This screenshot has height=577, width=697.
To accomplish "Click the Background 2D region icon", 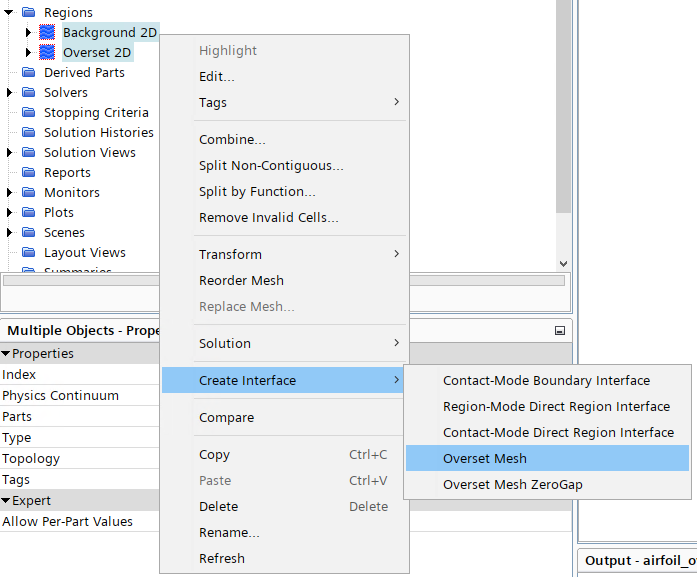I will coord(47,32).
